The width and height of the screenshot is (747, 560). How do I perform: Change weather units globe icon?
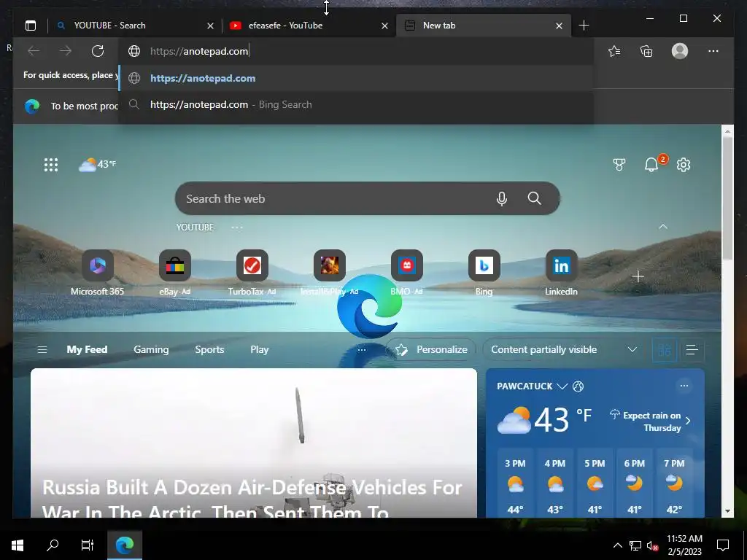tap(578, 386)
